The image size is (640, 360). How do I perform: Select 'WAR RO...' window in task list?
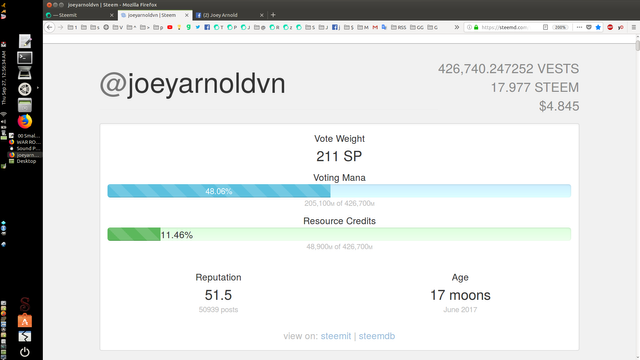coord(25,142)
